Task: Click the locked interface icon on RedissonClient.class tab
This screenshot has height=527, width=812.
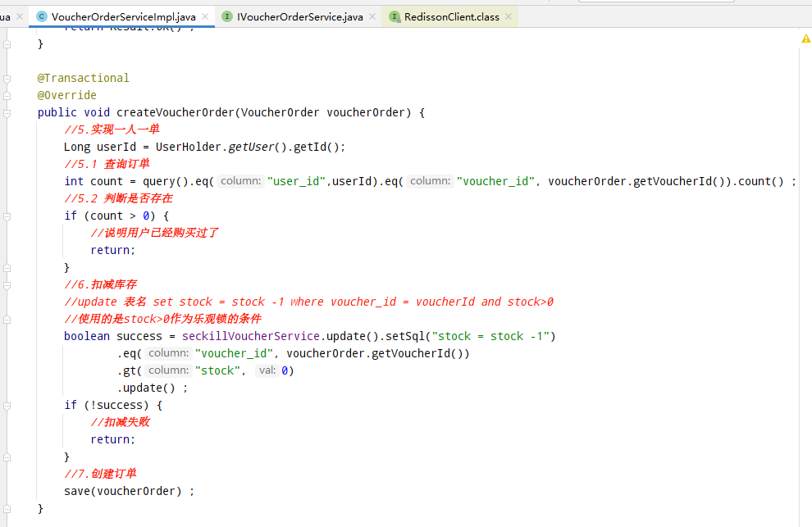Action: point(395,16)
